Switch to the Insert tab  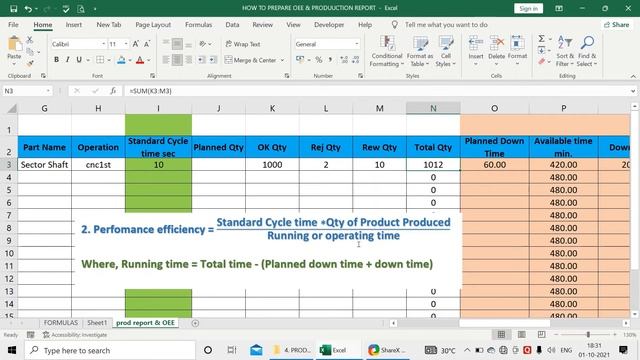click(x=73, y=24)
